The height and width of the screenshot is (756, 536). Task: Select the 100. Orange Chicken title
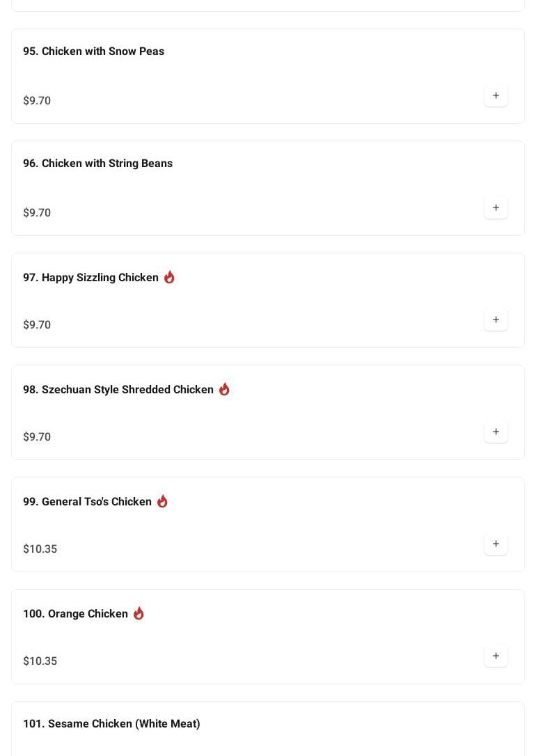(x=75, y=613)
